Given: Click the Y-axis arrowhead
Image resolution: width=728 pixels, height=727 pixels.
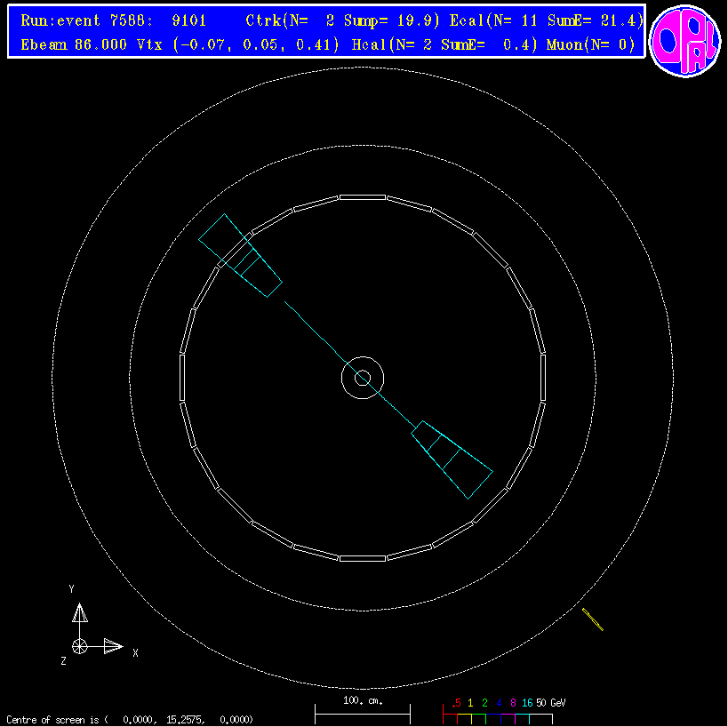Looking at the screenshot, I should point(80,612).
